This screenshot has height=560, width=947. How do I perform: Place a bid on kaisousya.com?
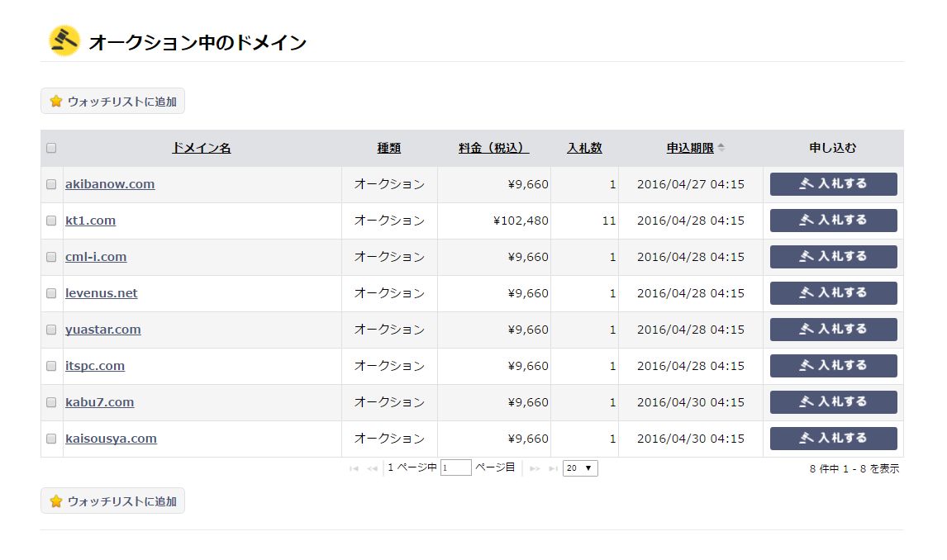click(834, 438)
